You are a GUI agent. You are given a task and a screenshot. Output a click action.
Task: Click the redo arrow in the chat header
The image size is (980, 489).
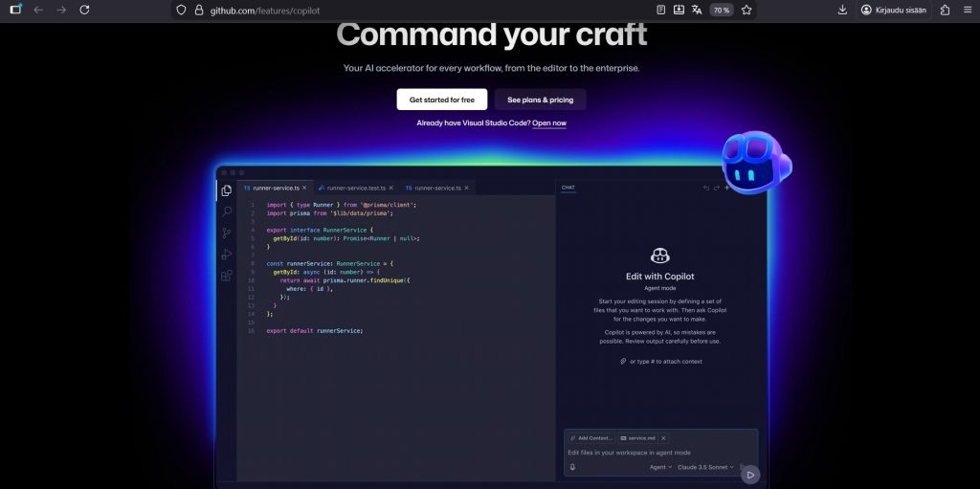(716, 188)
